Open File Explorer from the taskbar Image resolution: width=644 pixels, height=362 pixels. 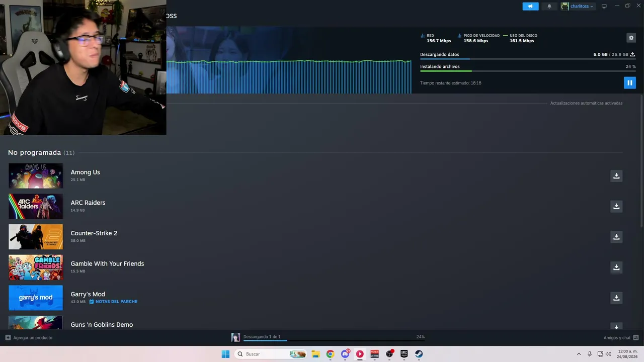coord(315,354)
